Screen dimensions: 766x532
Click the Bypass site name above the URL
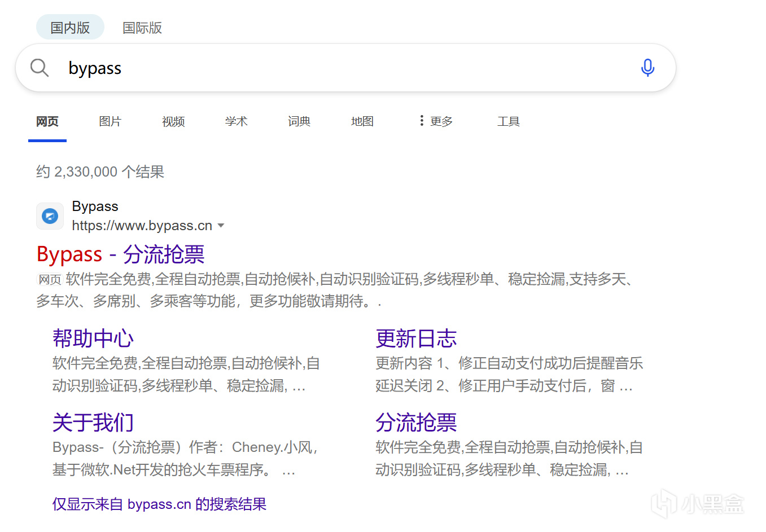95,206
